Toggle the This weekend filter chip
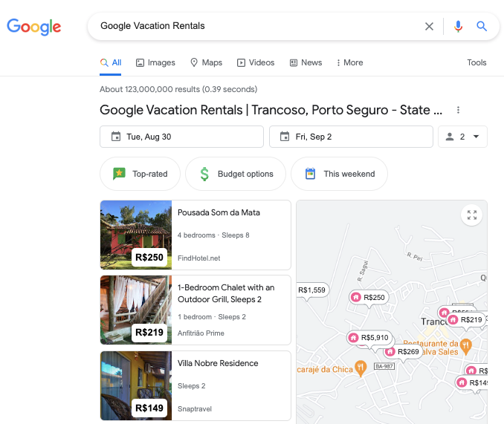 point(339,174)
